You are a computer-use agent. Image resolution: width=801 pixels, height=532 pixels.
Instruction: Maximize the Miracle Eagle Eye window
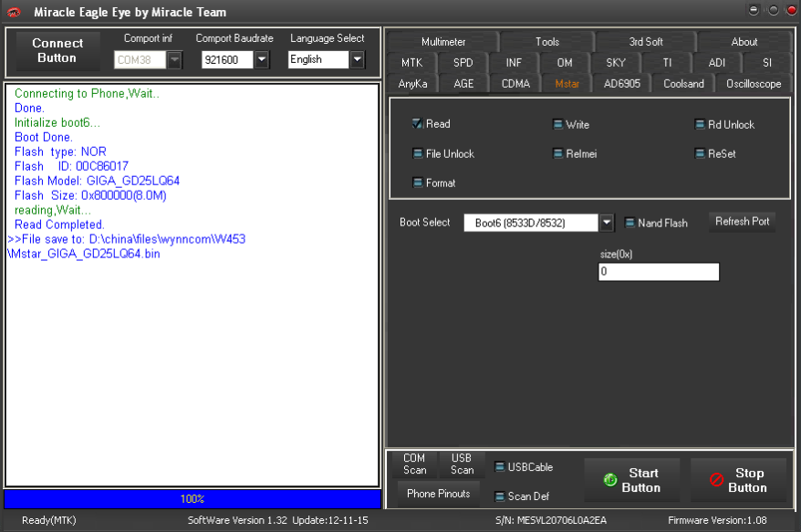[774, 10]
